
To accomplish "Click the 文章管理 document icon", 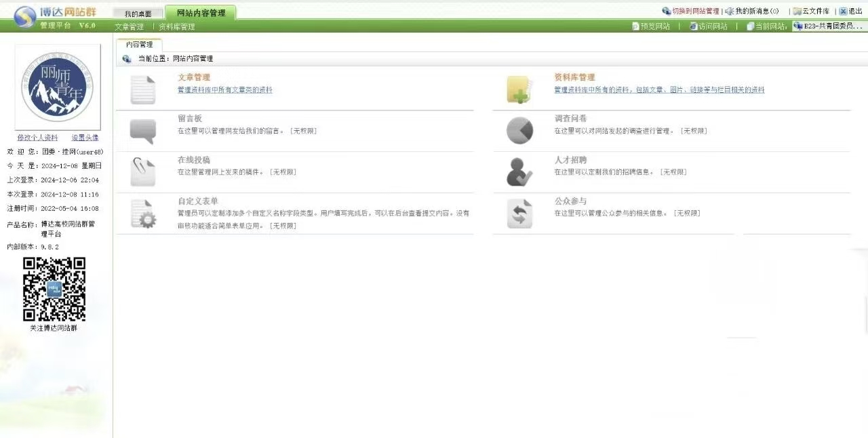I will (143, 89).
